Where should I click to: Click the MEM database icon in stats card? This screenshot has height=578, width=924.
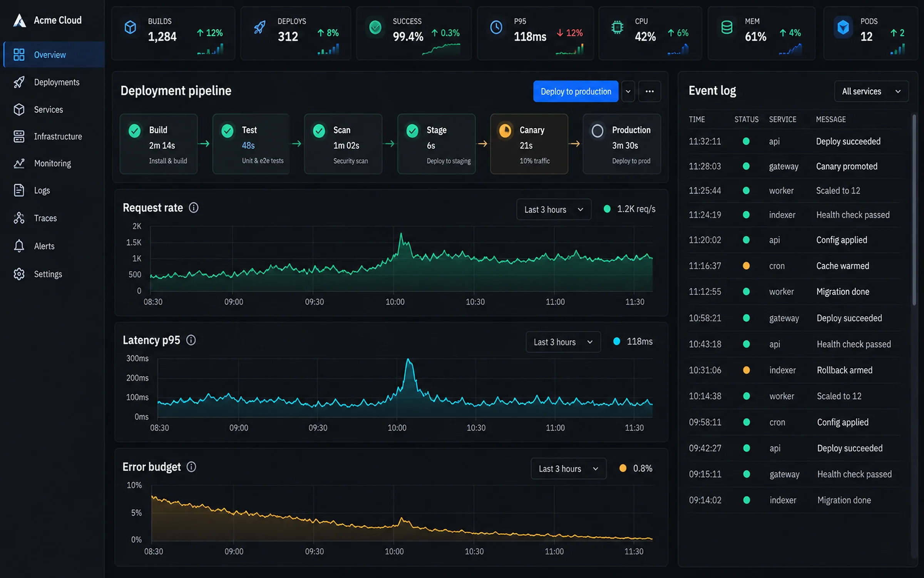[726, 27]
